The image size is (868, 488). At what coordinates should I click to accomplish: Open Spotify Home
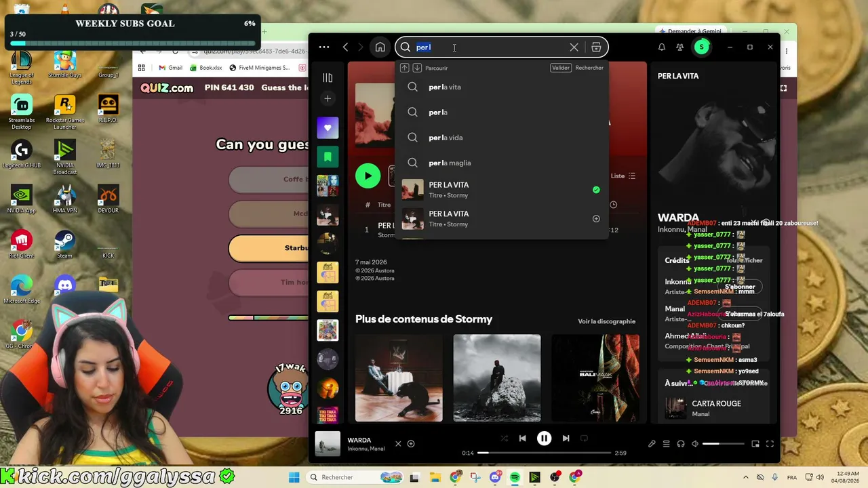(x=380, y=47)
